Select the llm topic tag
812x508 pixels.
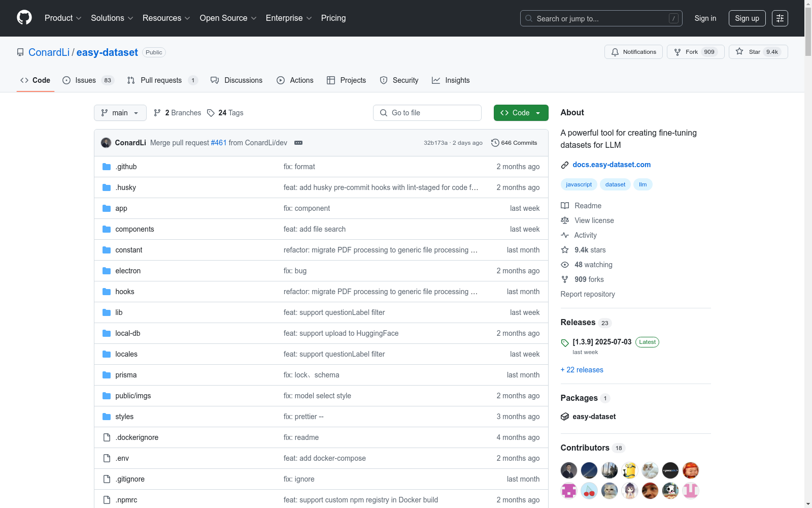click(x=643, y=184)
